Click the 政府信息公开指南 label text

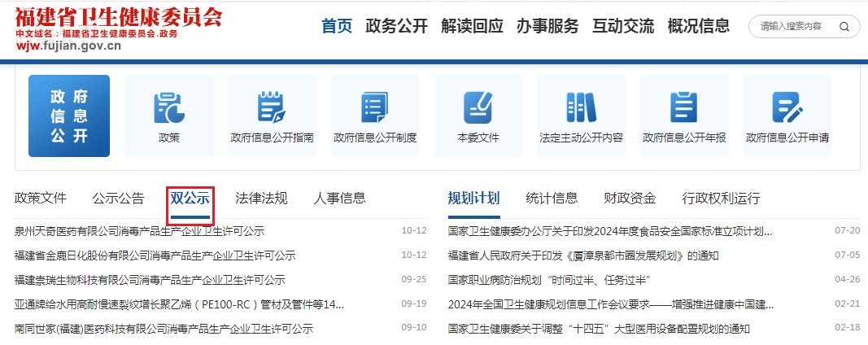click(272, 138)
